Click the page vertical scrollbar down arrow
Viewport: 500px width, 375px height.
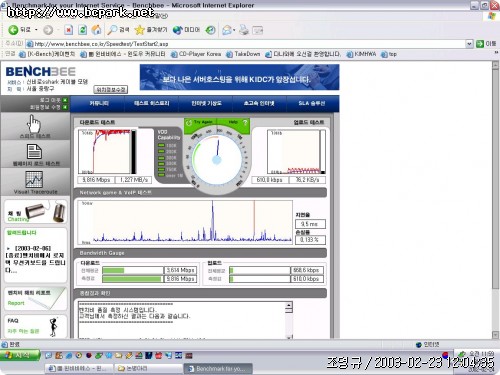point(495,335)
